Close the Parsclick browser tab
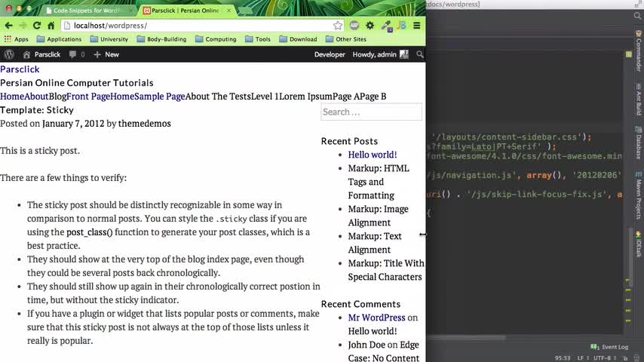 228,11
